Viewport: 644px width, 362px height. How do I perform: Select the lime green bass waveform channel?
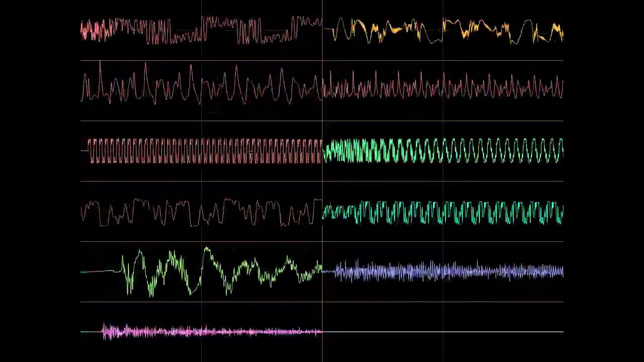201,272
